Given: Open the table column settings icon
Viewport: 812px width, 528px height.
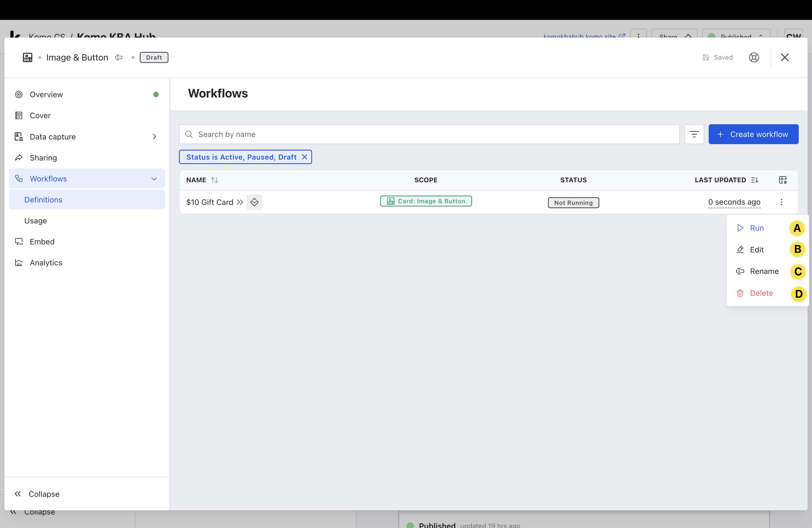Looking at the screenshot, I should pyautogui.click(x=783, y=180).
